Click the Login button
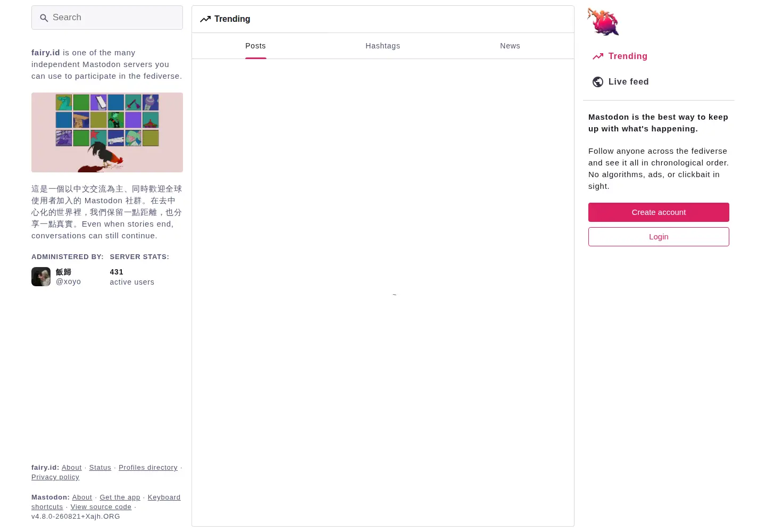The image size is (766, 532). 659,237
